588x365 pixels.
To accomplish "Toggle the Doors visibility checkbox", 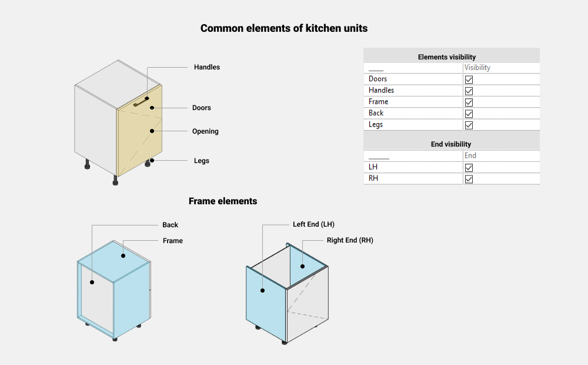I will 469,79.
